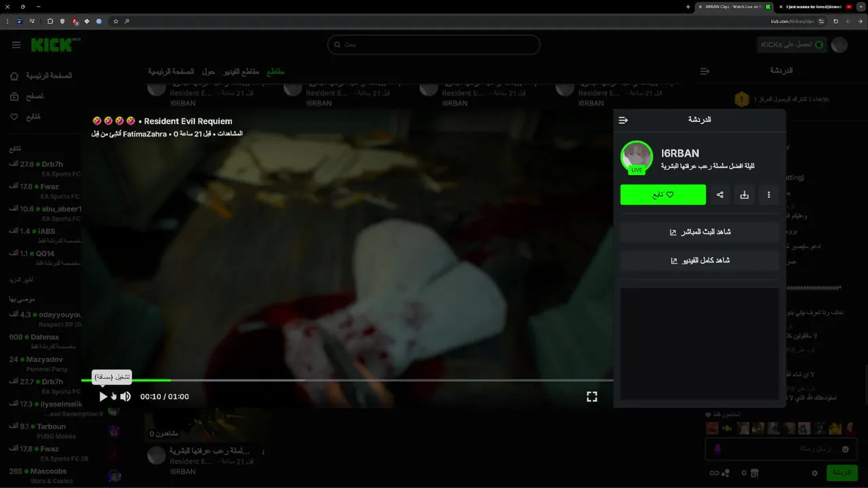
Task: Enter fullscreen mode for the clip player
Action: [592, 396]
